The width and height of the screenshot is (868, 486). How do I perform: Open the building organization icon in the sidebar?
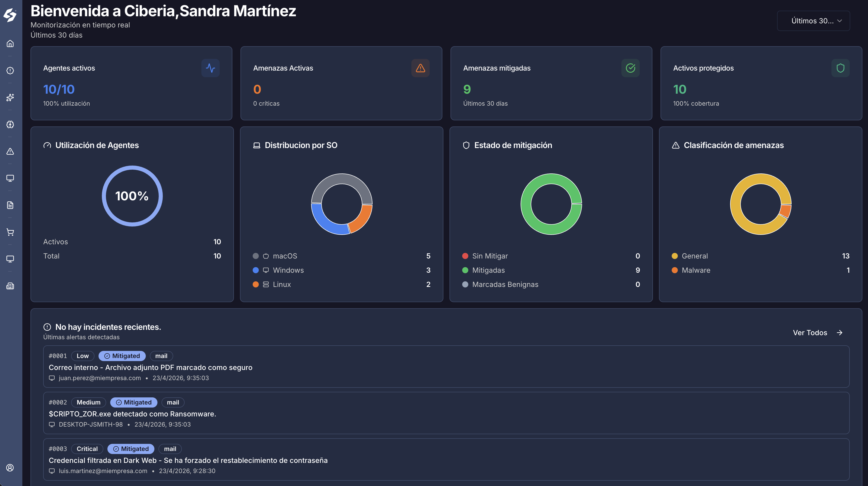pos(10,286)
